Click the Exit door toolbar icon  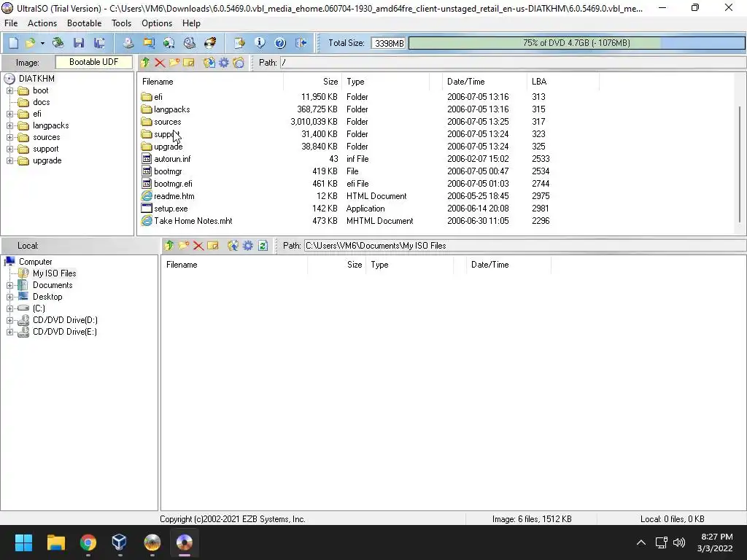point(301,43)
